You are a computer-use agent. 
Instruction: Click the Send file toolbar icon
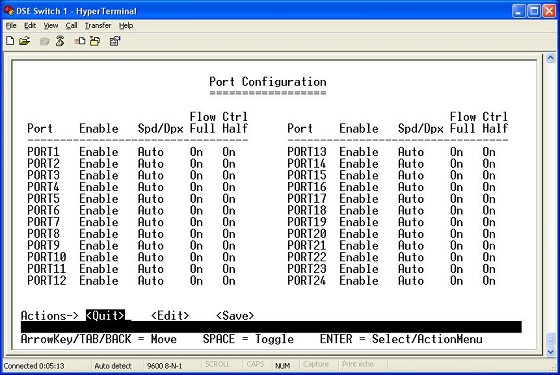click(80, 41)
